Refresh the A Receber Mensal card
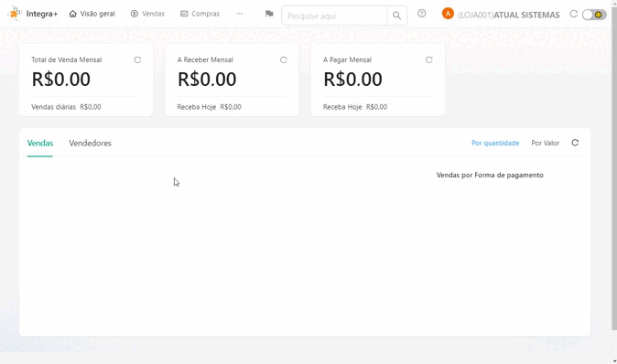 pos(283,59)
